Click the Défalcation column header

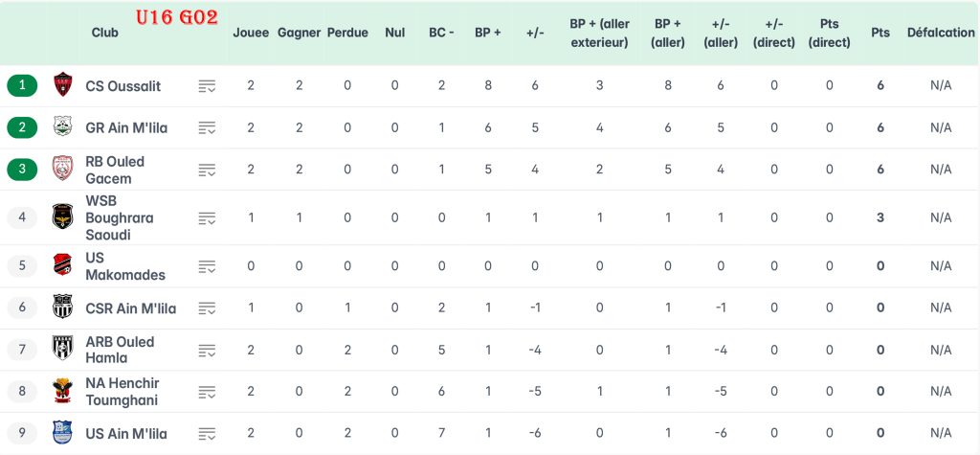click(x=941, y=33)
